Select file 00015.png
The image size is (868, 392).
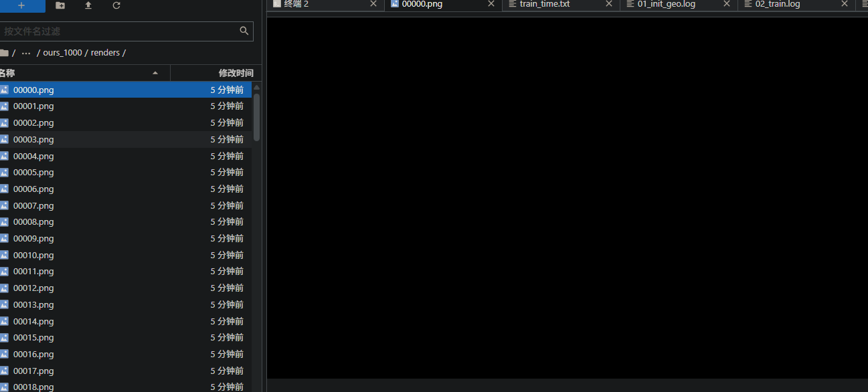click(x=126, y=338)
